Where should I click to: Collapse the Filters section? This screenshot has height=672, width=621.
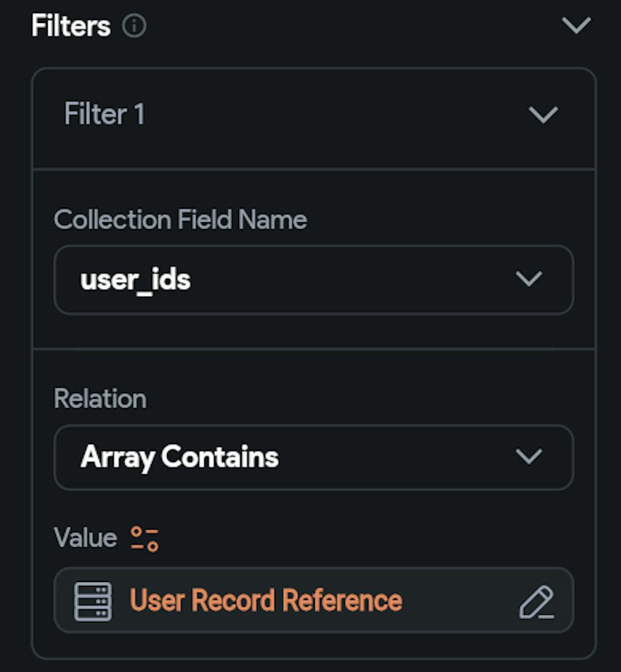click(578, 25)
